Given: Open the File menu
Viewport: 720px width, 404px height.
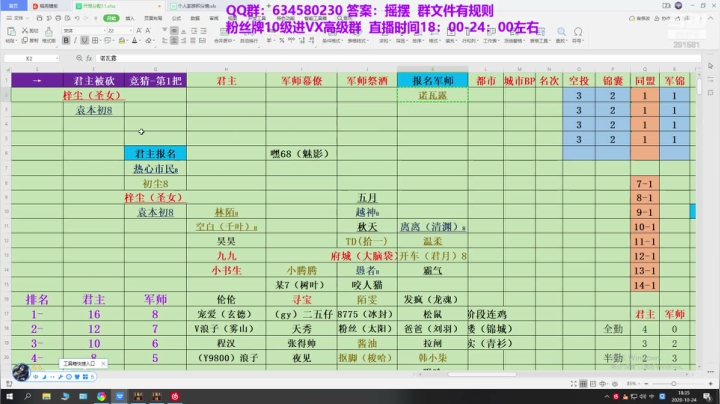Looking at the screenshot, I should click(16, 18).
